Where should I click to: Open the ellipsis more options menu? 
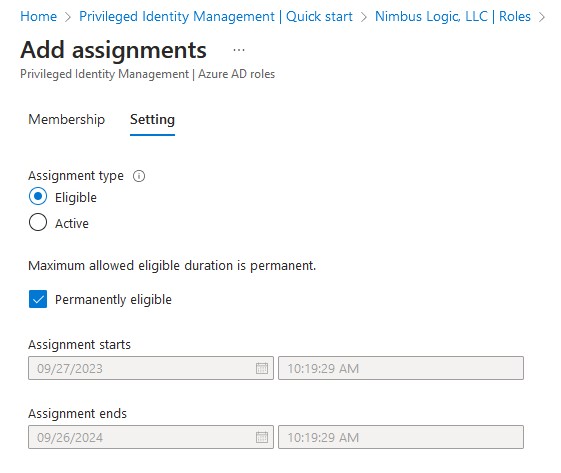239,50
